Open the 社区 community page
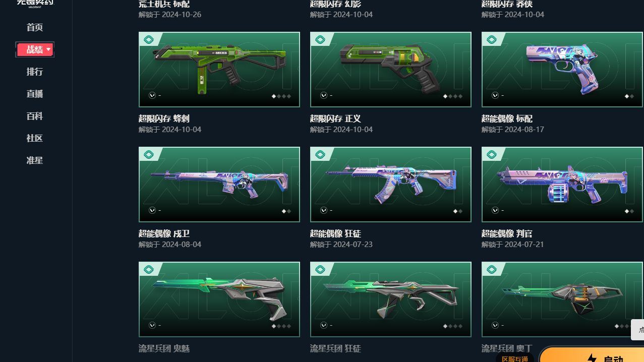The width and height of the screenshot is (644, 362). (x=35, y=138)
